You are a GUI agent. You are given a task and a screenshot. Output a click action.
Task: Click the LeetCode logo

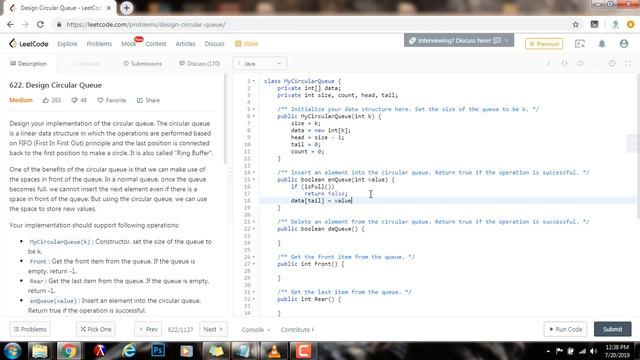(x=29, y=44)
